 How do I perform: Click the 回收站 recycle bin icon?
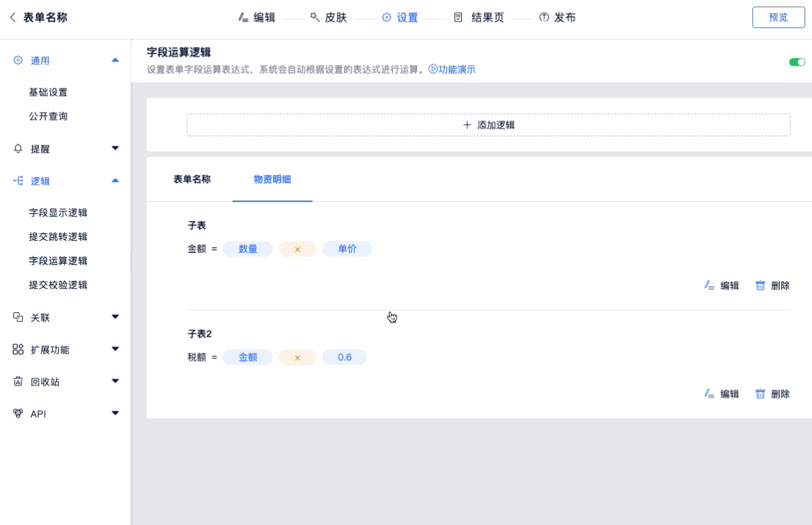18,382
